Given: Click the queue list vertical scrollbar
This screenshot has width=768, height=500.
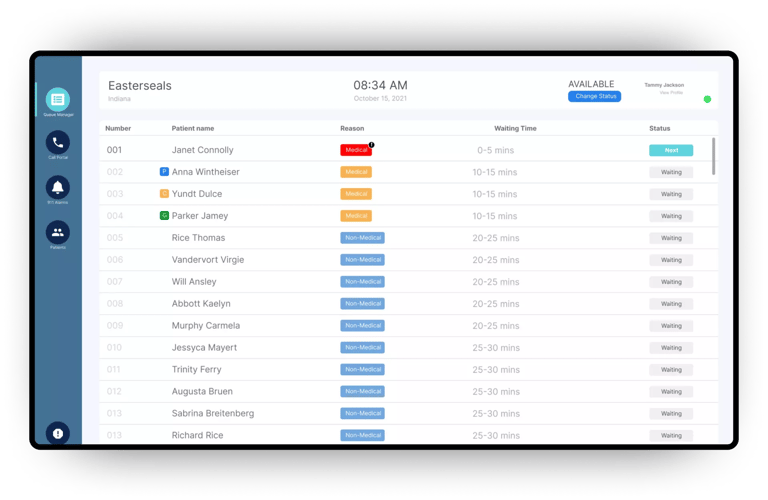Looking at the screenshot, I should click(714, 156).
